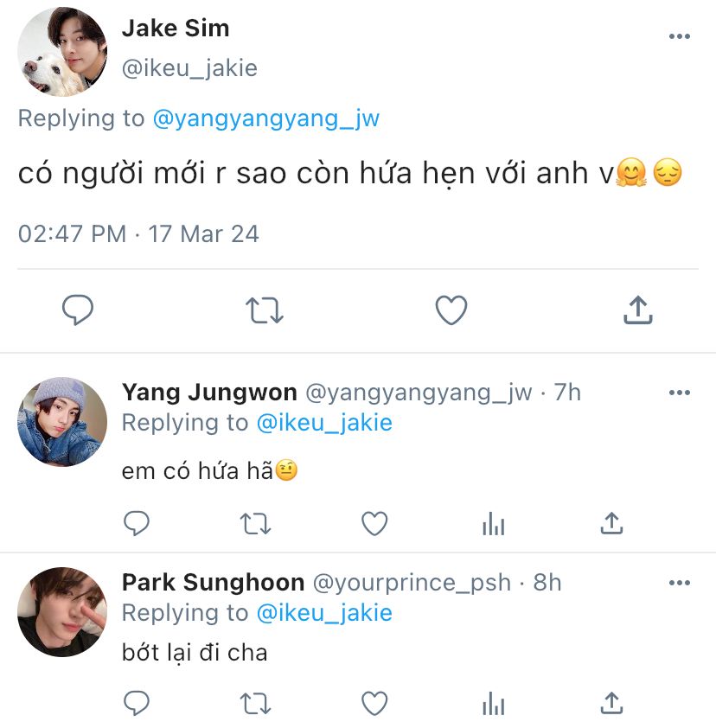Open more options on Park Sunghoon's reply
Screen dimensions: 716x728
coord(680,583)
